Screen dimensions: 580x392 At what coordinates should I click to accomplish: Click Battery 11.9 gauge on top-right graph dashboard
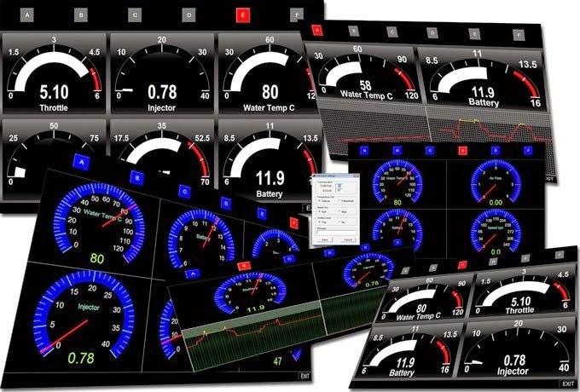(x=484, y=79)
